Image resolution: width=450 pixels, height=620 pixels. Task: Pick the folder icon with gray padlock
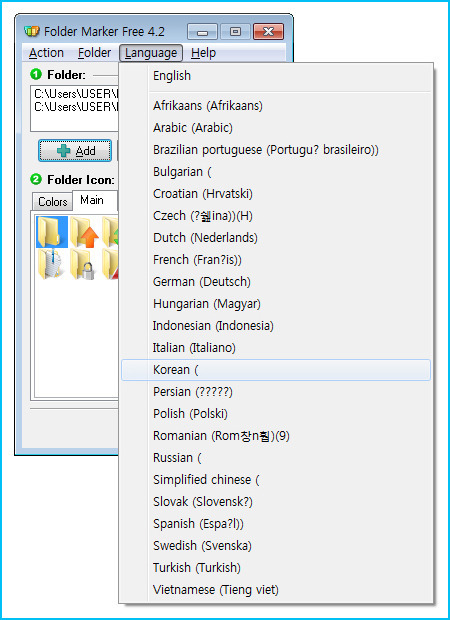tap(83, 264)
